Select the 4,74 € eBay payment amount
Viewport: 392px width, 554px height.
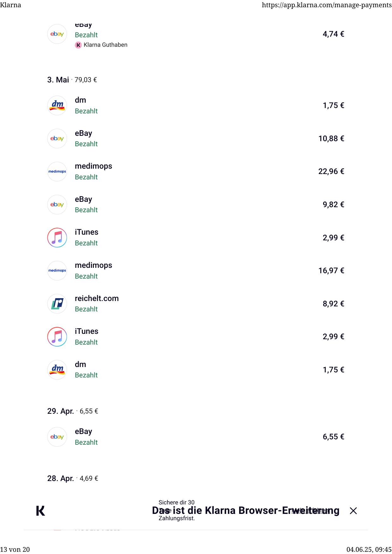click(333, 34)
